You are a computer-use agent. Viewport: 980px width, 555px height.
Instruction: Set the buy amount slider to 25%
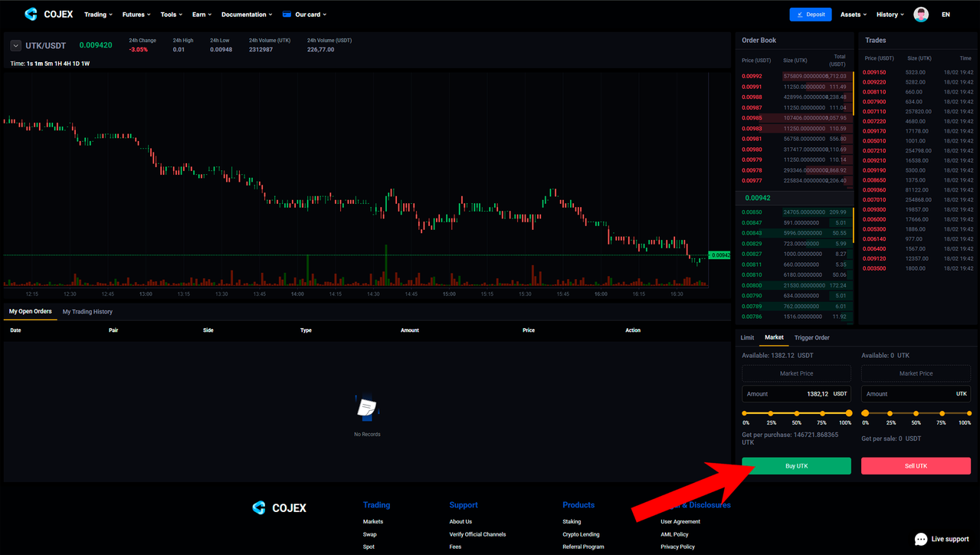point(772,413)
